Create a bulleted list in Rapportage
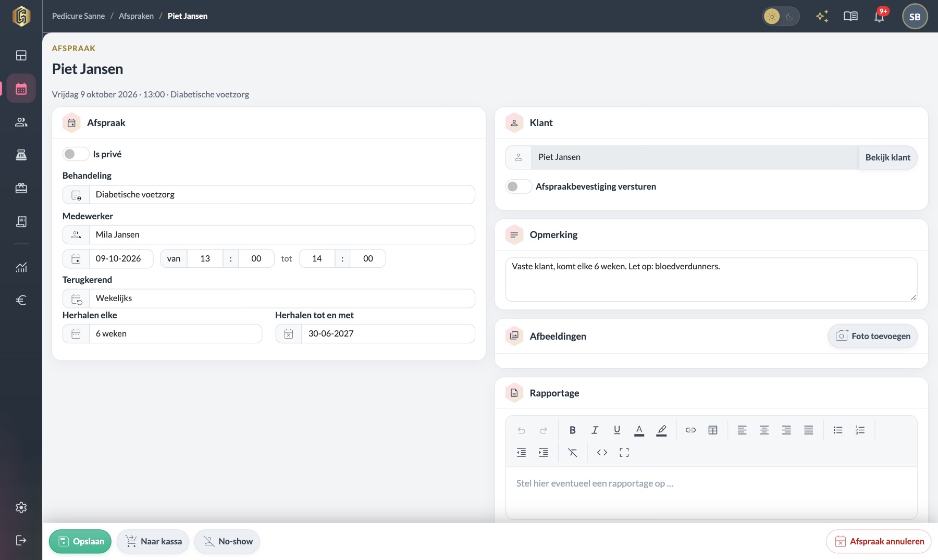This screenshot has height=560, width=938. click(x=838, y=430)
